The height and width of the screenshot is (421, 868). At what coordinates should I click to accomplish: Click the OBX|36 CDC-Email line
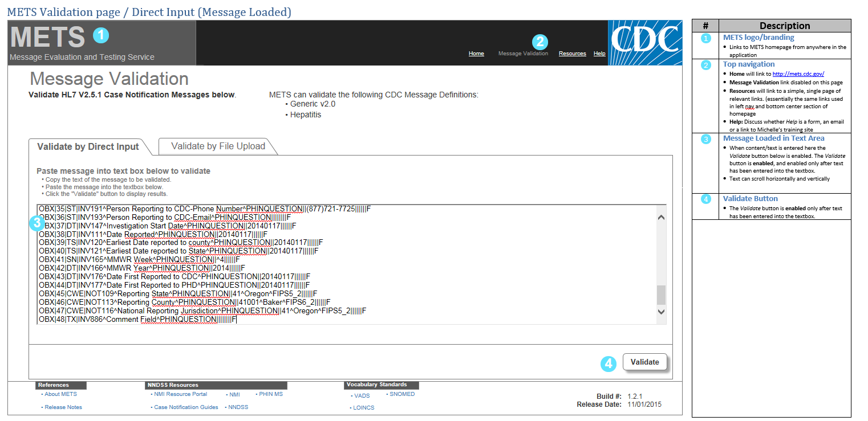click(x=164, y=217)
